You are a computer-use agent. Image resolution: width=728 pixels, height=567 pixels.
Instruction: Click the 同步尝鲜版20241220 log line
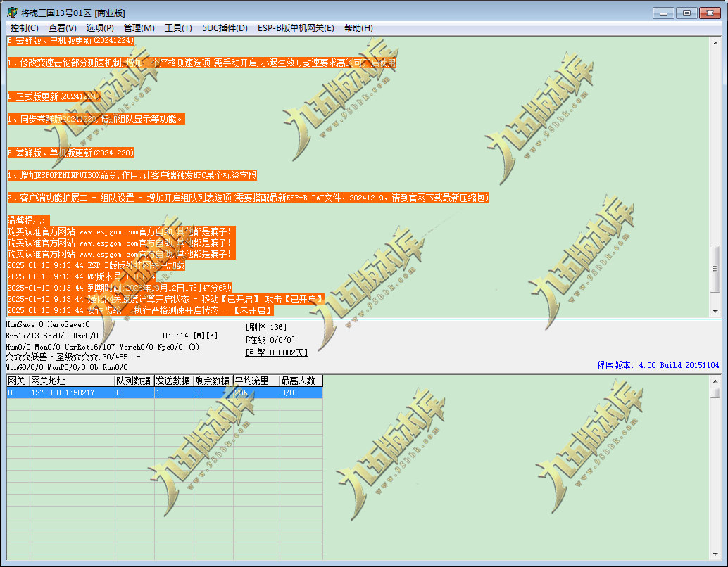(x=96, y=120)
